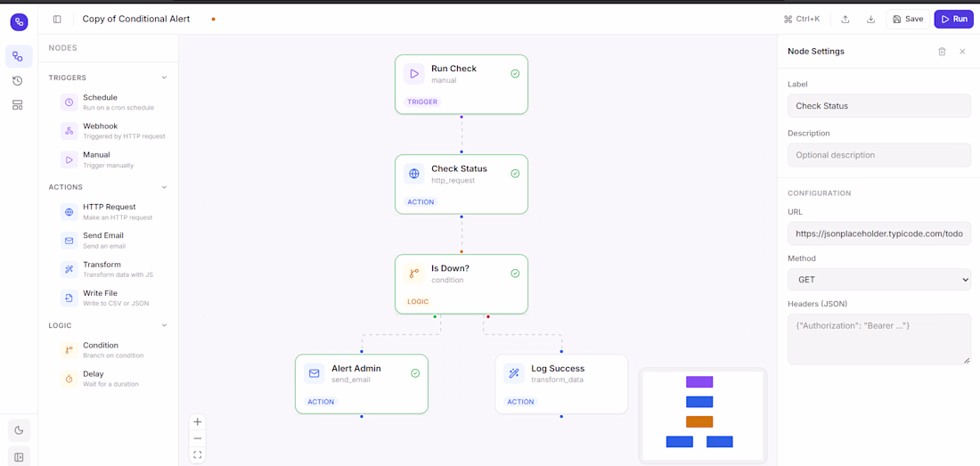
Task: Select the Send Email envelope icon in palette
Action: [x=69, y=241]
